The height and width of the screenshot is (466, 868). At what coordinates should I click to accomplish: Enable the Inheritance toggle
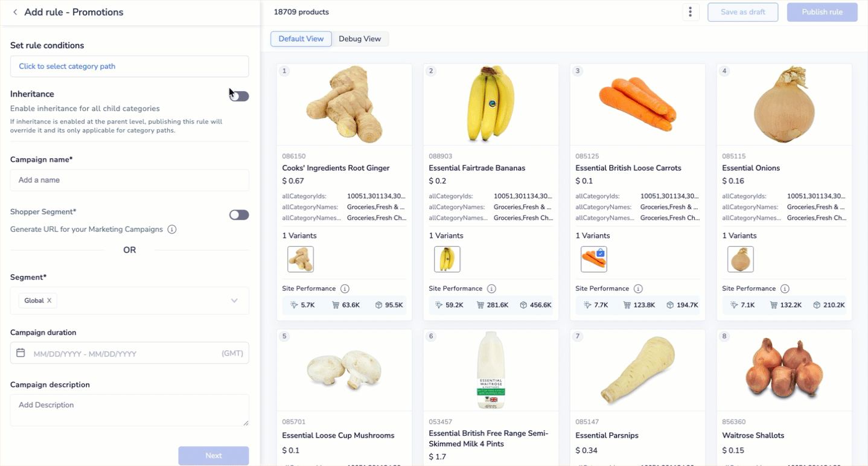[239, 96]
